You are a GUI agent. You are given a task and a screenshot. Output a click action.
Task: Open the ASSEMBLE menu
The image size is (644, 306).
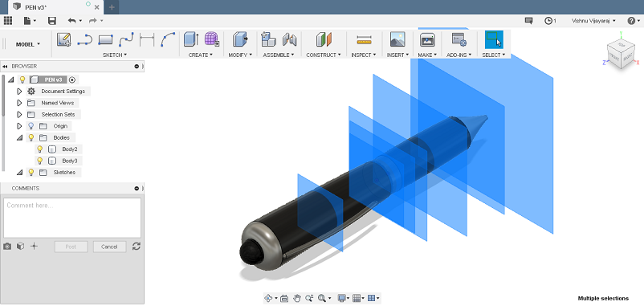(279, 55)
